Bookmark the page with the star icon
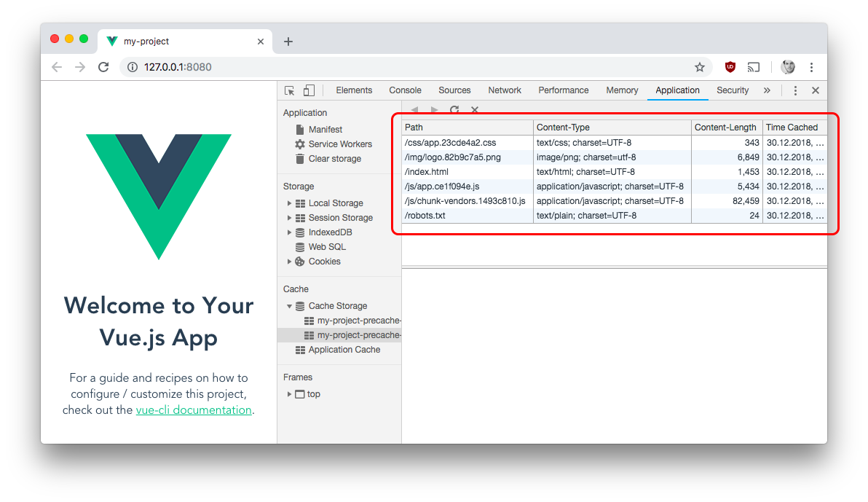 (700, 67)
